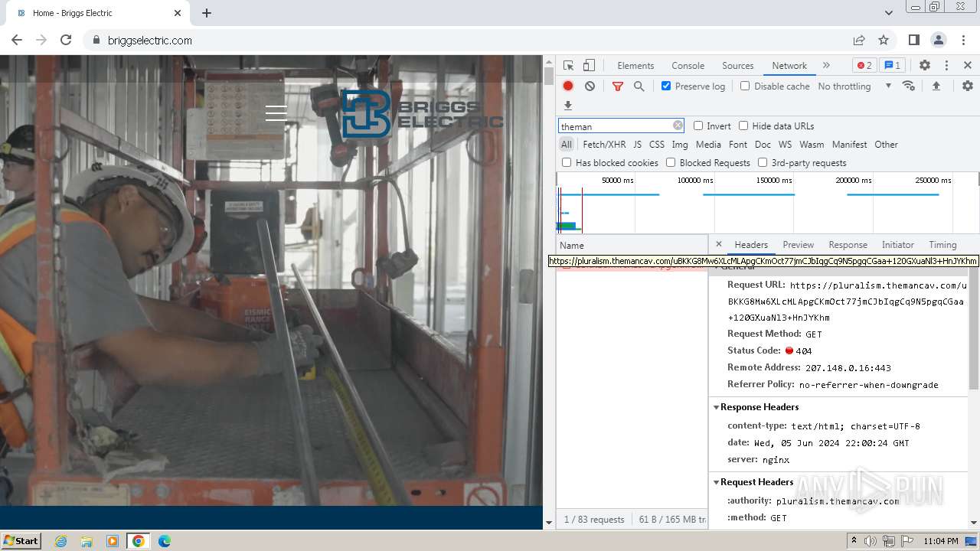The width and height of the screenshot is (980, 551).
Task: Enable Hide data URLs
Action: point(743,126)
